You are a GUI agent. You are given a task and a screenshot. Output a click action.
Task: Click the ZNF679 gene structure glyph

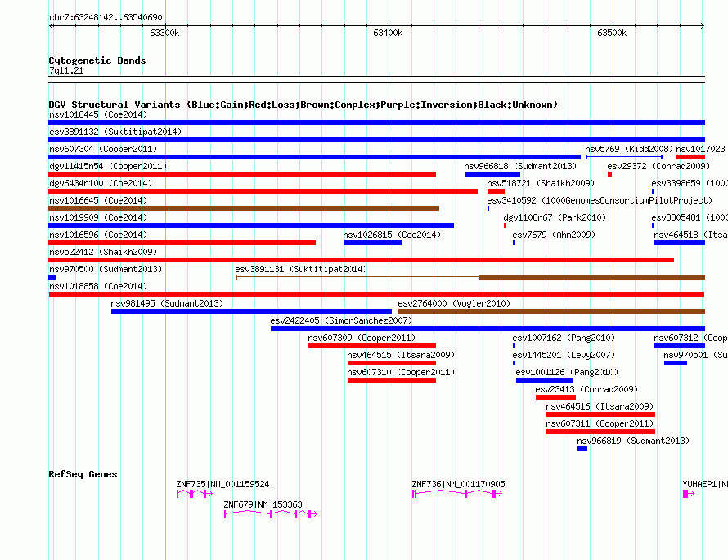pos(271,514)
